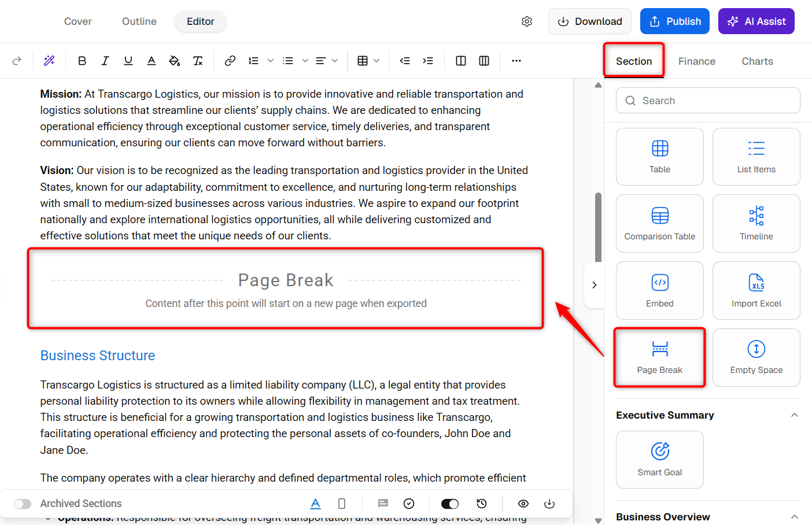Decrease paragraph indent
The height and width of the screenshot is (525, 812).
405,61
